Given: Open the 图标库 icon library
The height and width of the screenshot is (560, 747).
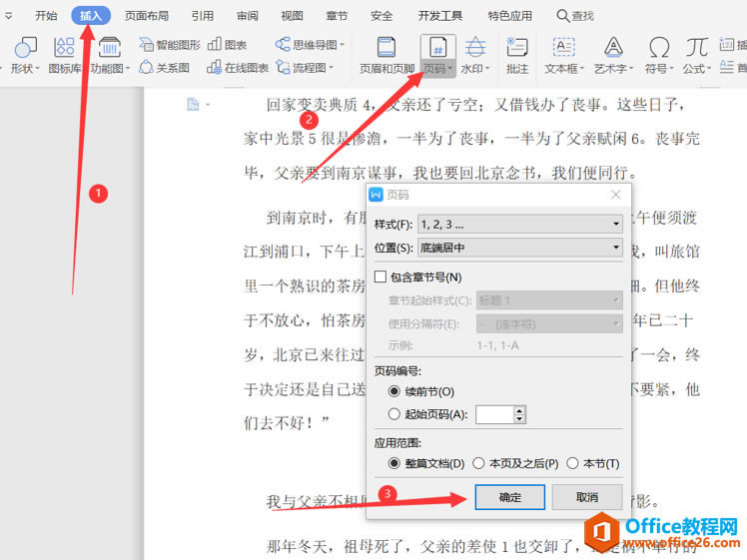Looking at the screenshot, I should click(x=64, y=55).
